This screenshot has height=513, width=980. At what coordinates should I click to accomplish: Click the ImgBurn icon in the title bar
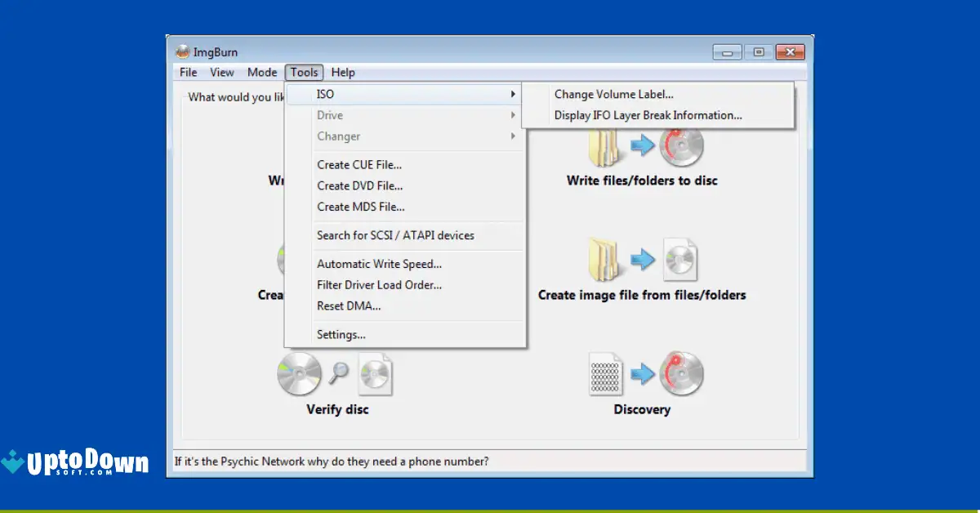click(183, 51)
